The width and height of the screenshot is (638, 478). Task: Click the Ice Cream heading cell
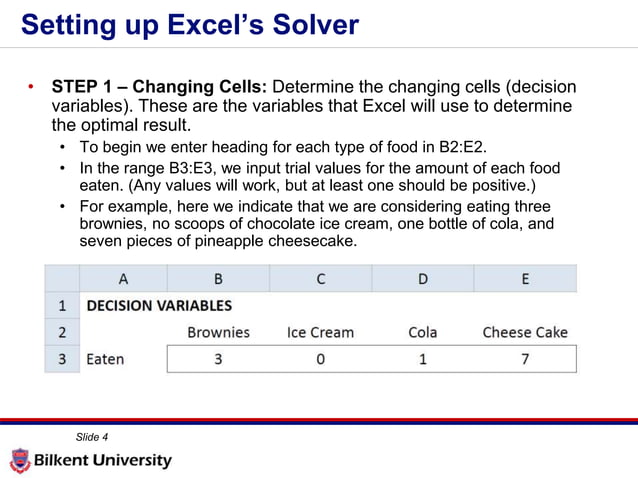[x=320, y=332]
